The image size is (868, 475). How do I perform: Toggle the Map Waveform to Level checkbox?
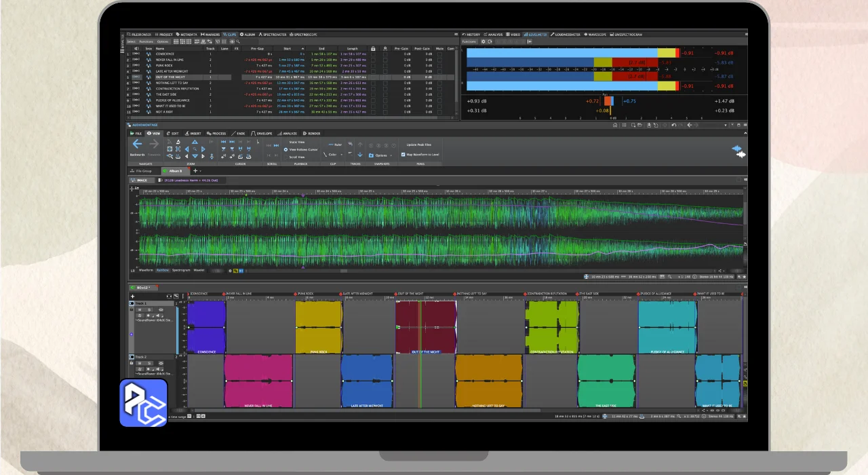(x=403, y=155)
